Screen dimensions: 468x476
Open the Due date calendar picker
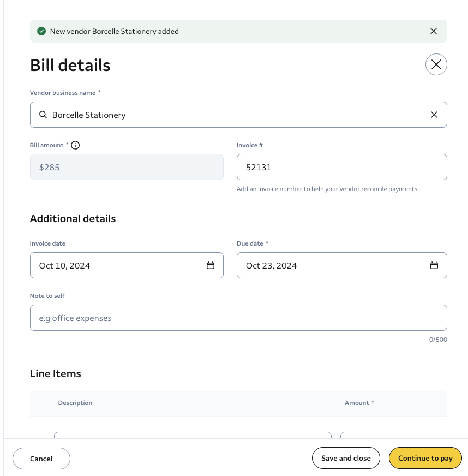click(x=434, y=265)
